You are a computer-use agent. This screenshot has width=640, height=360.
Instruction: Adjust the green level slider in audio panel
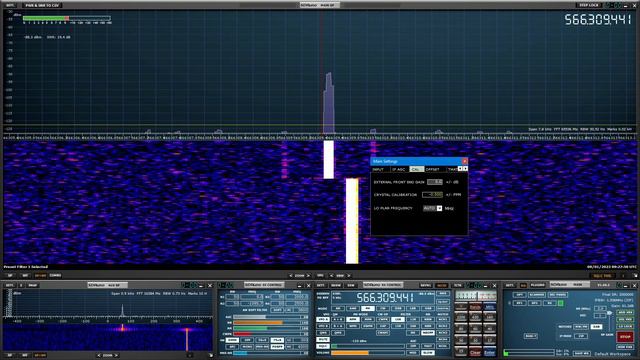267,329
